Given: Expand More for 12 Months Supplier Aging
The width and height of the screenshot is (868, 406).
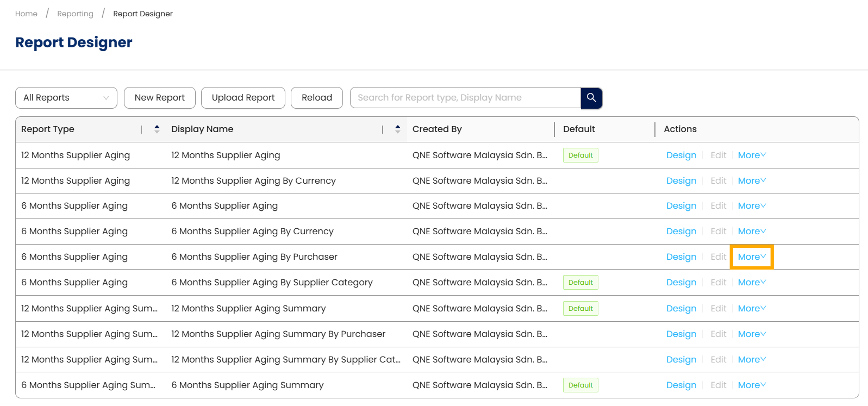Looking at the screenshot, I should point(752,155).
